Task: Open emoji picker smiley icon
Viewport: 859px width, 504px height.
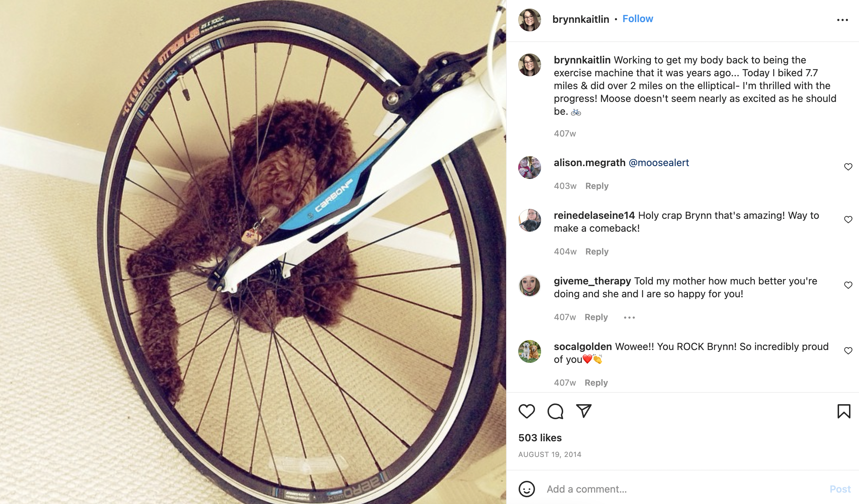Action: click(526, 489)
